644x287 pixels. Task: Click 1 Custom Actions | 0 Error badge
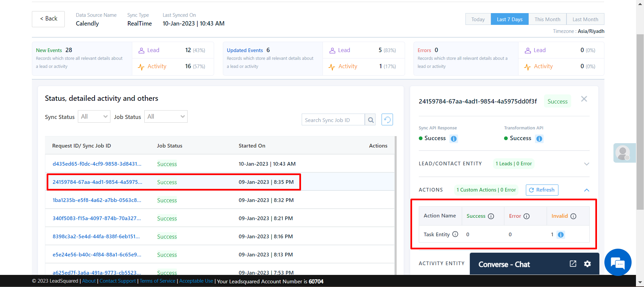(486, 190)
